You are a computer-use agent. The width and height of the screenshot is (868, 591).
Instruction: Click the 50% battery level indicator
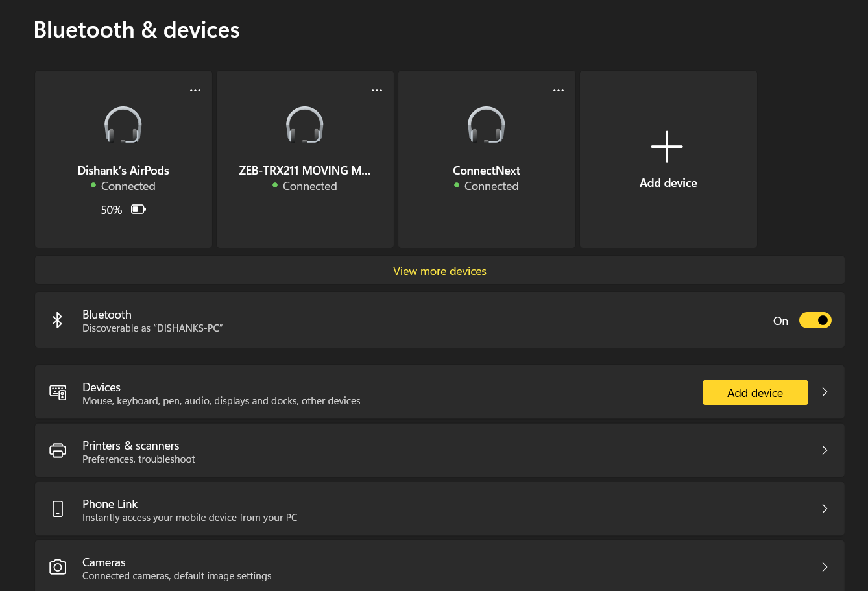tap(110, 210)
